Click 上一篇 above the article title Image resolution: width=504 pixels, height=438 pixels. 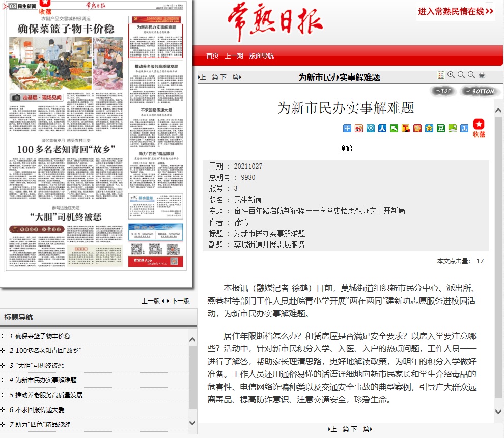coord(209,77)
